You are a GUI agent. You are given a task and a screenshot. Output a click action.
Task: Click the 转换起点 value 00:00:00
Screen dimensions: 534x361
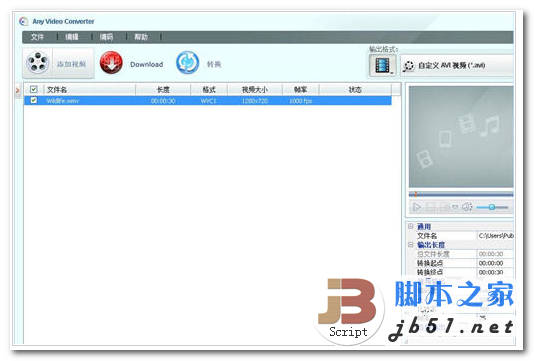tap(491, 263)
